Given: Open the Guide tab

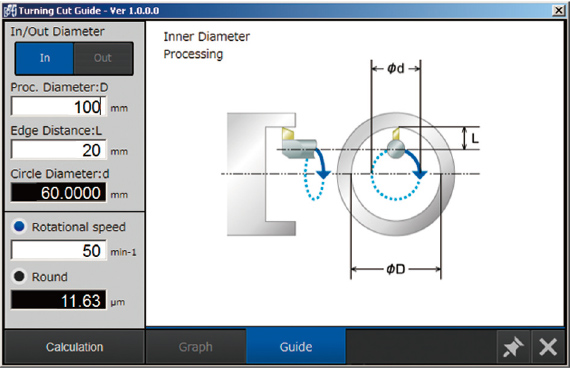Looking at the screenshot, I should tap(296, 347).
